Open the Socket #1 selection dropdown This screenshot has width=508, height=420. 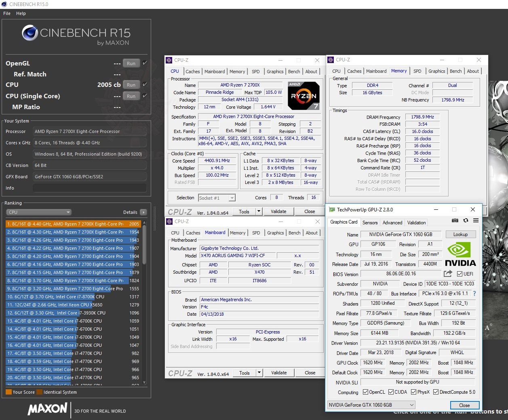coord(217,198)
